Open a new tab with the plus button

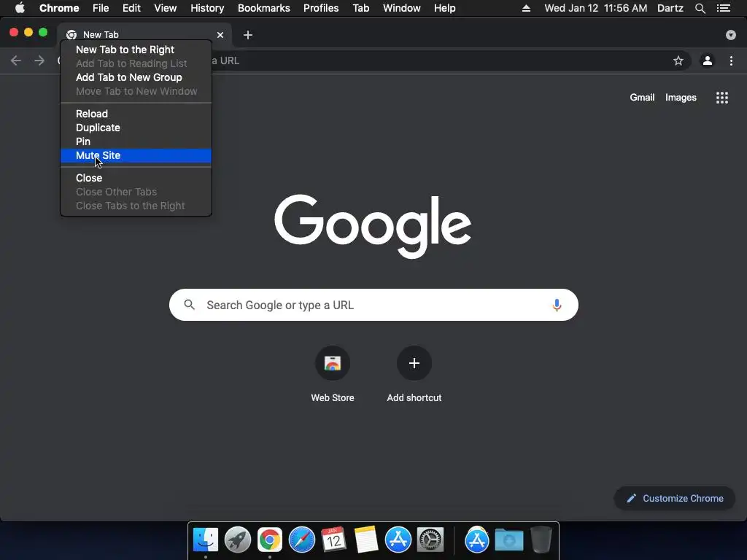click(248, 35)
